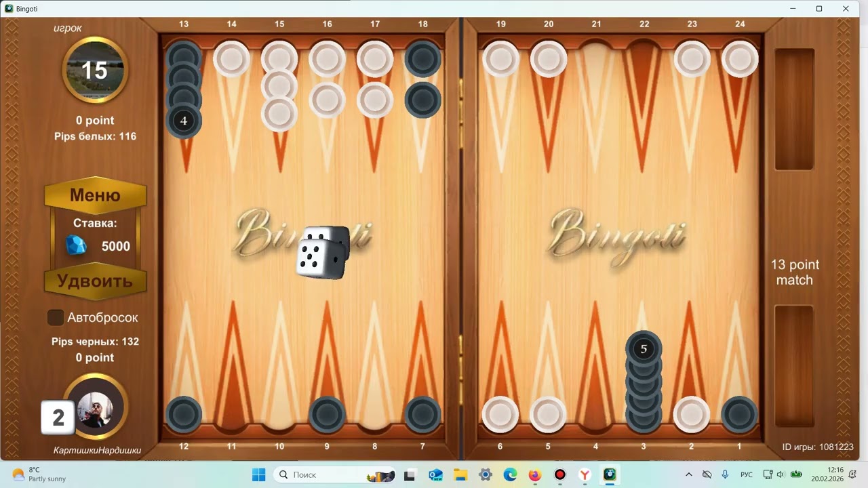The height and width of the screenshot is (488, 868).
Task: Open the Windows Start menu
Action: click(x=259, y=474)
